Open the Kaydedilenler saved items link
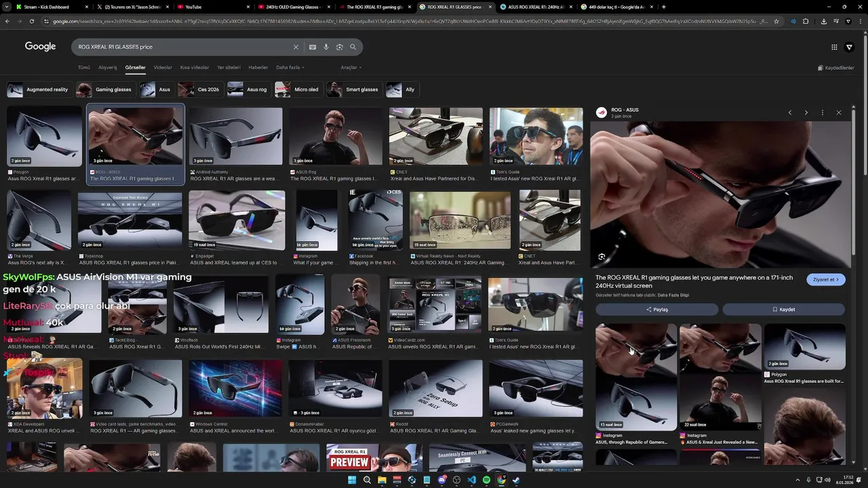 (835, 68)
